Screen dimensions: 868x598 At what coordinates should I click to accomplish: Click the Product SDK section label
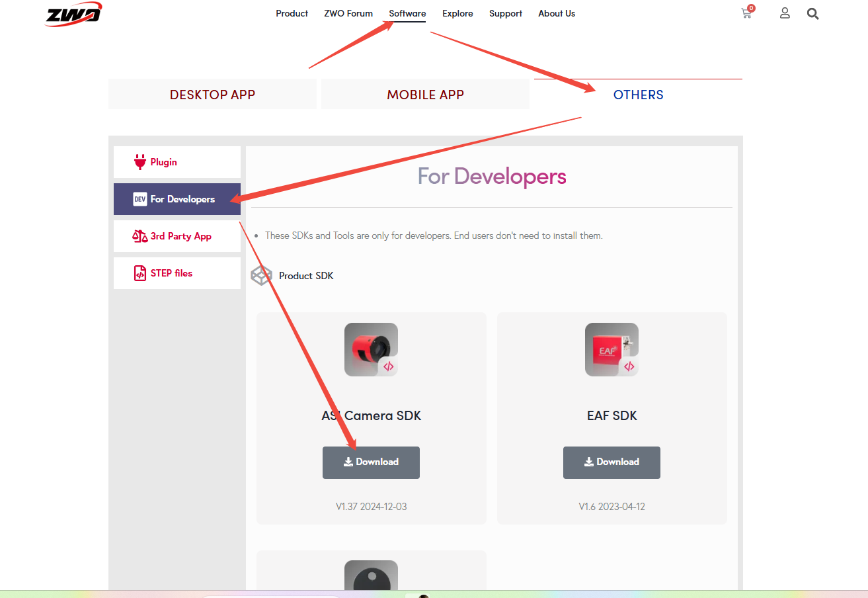coord(306,276)
